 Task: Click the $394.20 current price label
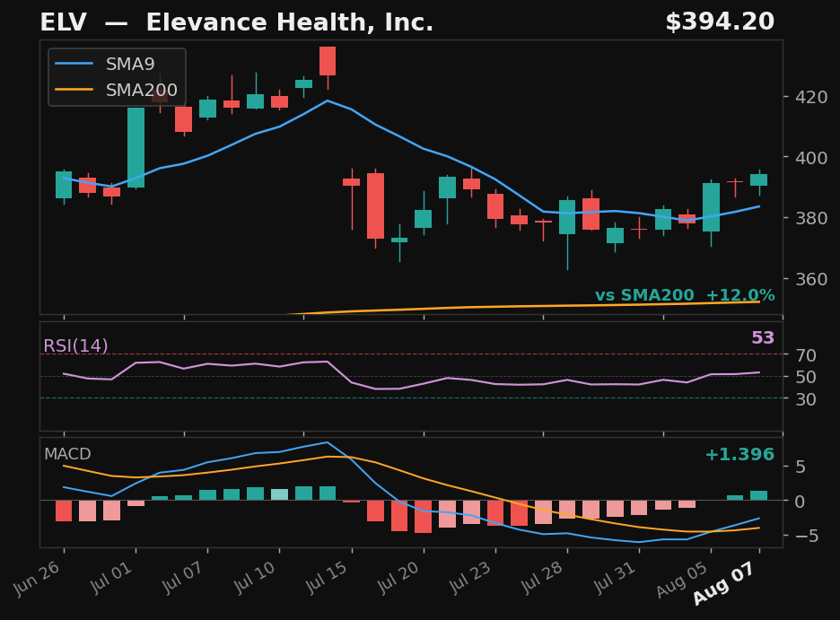click(720, 22)
